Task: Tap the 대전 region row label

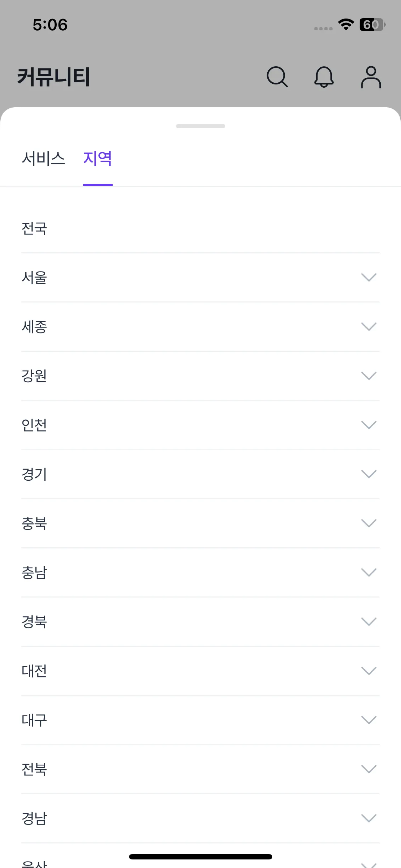Action: tap(34, 671)
